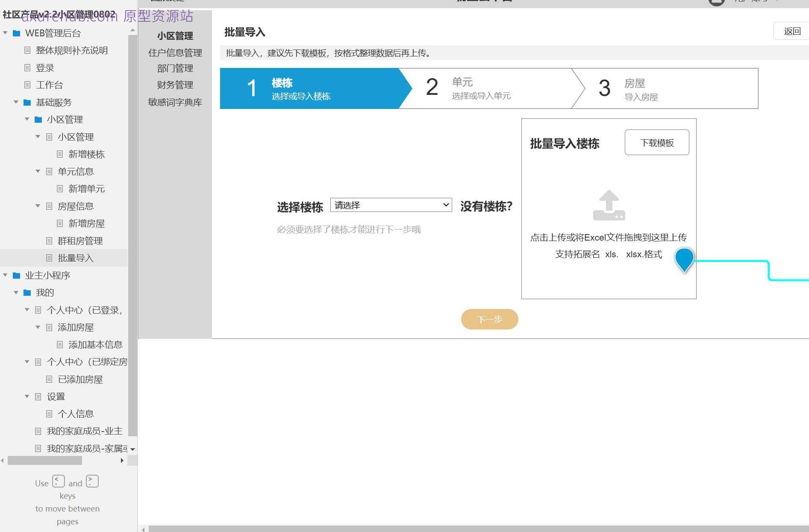
Task: Collapse the 我的 tree node
Action: pos(16,292)
